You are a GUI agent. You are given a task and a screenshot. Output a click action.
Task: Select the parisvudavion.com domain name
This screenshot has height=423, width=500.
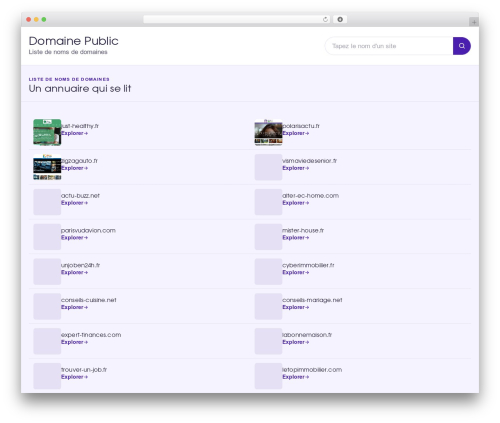88,231
